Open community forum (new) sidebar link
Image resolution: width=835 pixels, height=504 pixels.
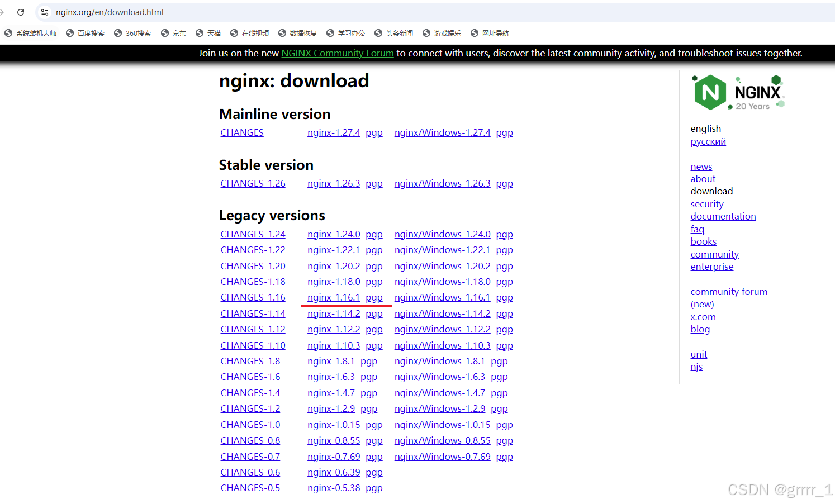[x=729, y=298]
